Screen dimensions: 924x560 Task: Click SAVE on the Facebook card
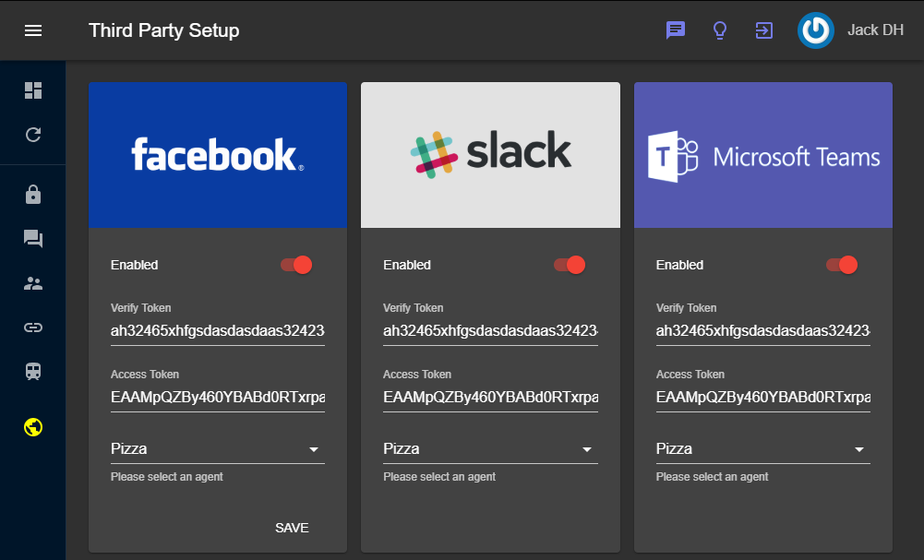292,528
